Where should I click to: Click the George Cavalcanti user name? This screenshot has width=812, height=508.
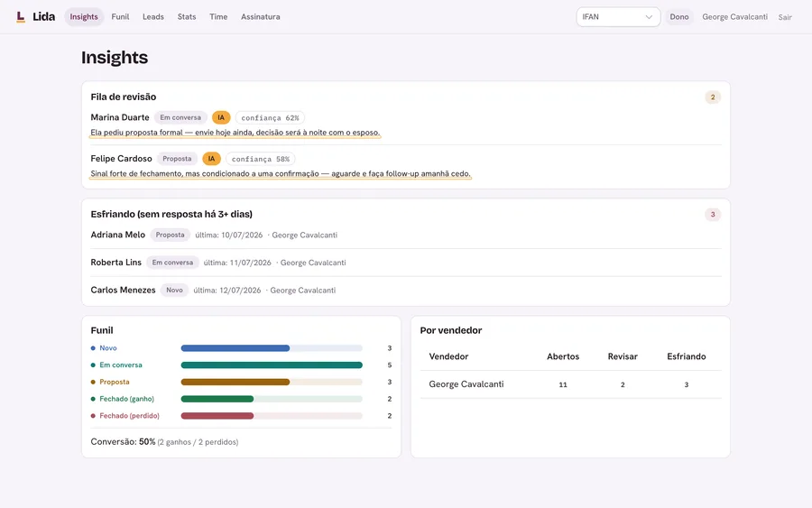(734, 16)
